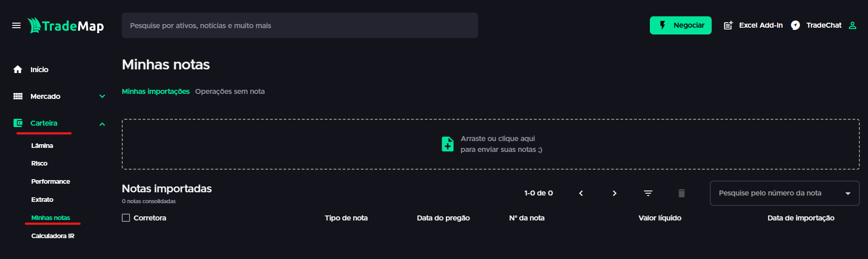The image size is (868, 259).
Task: Click the Negociar button
Action: coord(680,25)
